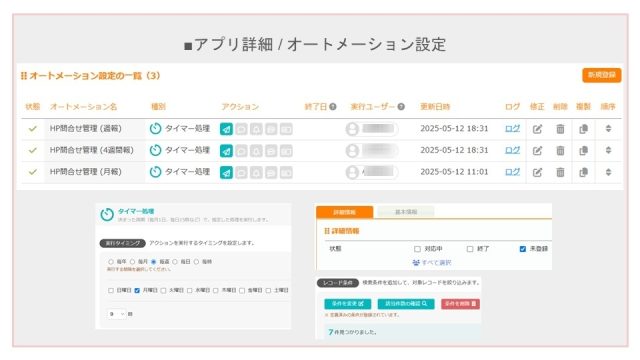Click the large タイマー処理 clock icon
640x360 pixels.
point(107,214)
